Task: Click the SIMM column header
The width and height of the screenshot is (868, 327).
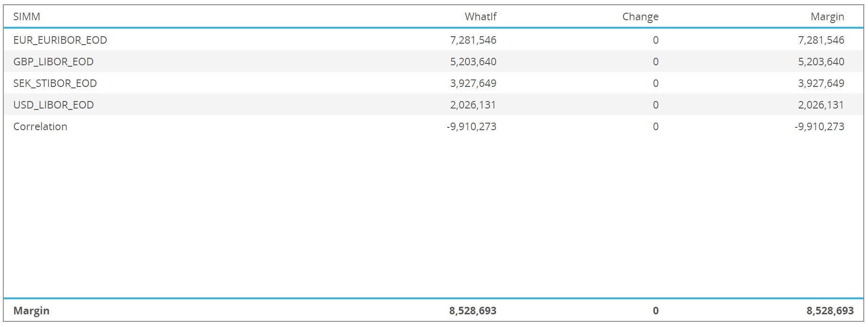Action: pyautogui.click(x=26, y=16)
